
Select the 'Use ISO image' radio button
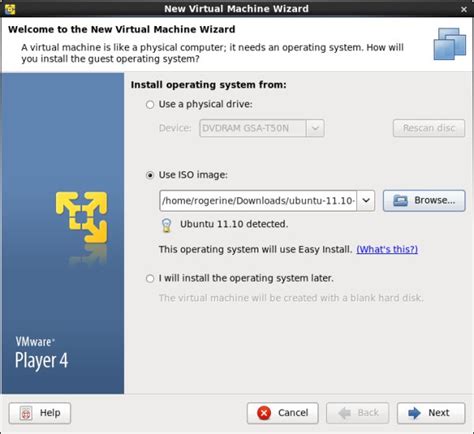150,175
